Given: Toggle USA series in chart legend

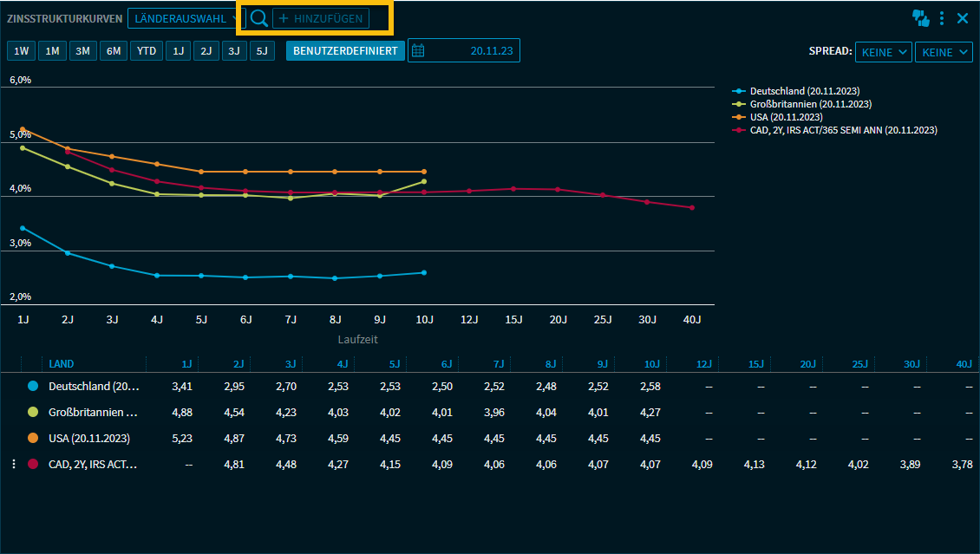Looking at the screenshot, I should pyautogui.click(x=786, y=117).
